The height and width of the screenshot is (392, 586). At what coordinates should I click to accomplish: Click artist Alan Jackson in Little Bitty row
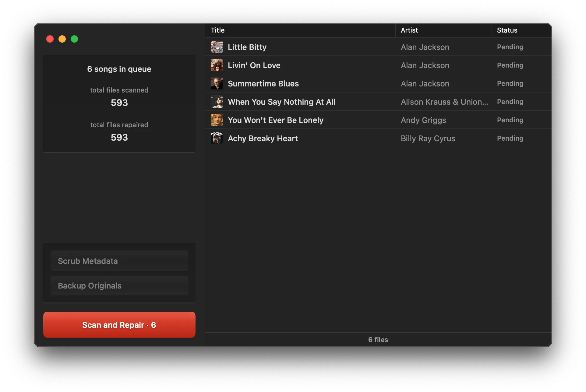coord(425,47)
